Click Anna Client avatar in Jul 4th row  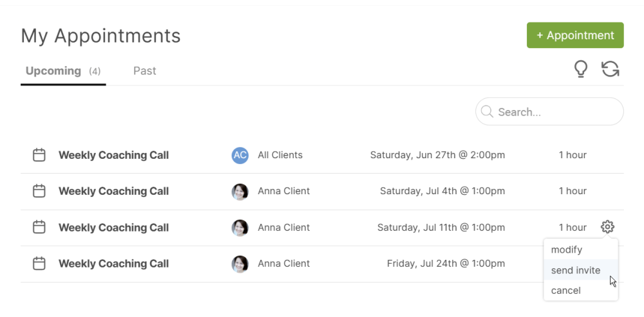(x=240, y=192)
